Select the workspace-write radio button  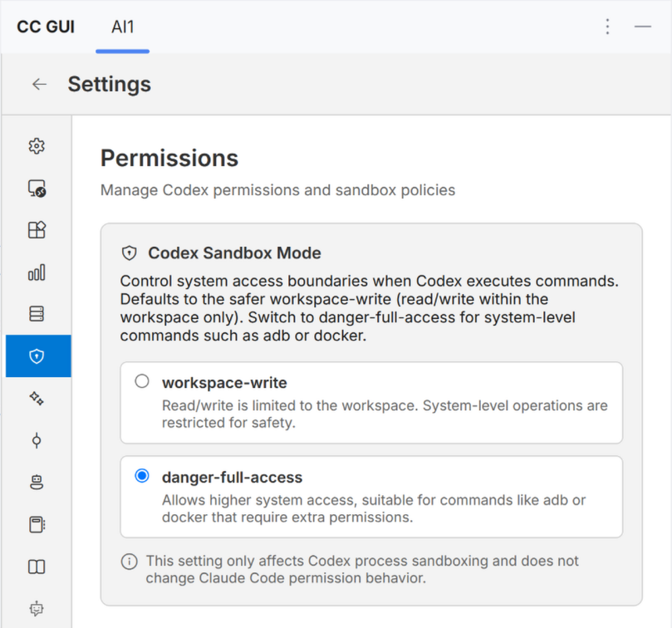click(142, 381)
